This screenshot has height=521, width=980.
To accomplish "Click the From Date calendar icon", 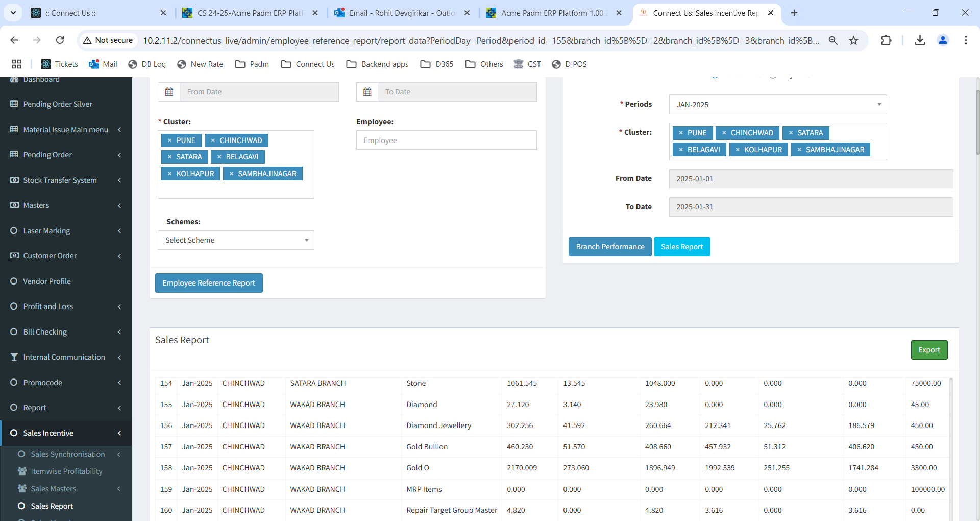I will [x=169, y=92].
